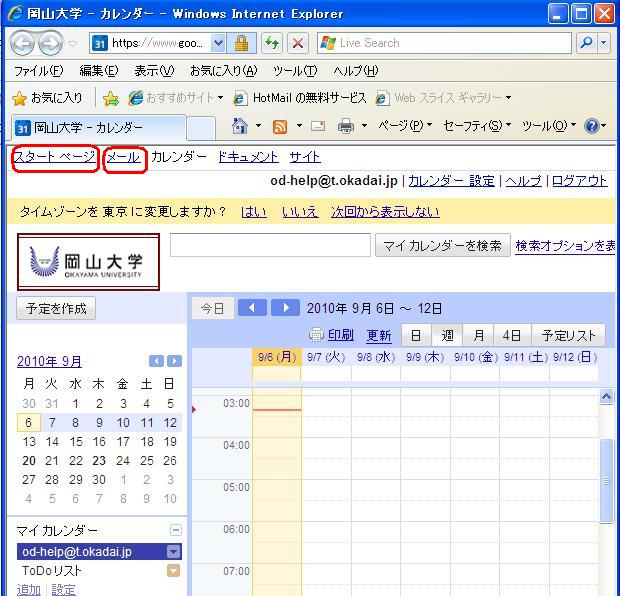
Task: Click the next week arrow button
Action: point(285,308)
